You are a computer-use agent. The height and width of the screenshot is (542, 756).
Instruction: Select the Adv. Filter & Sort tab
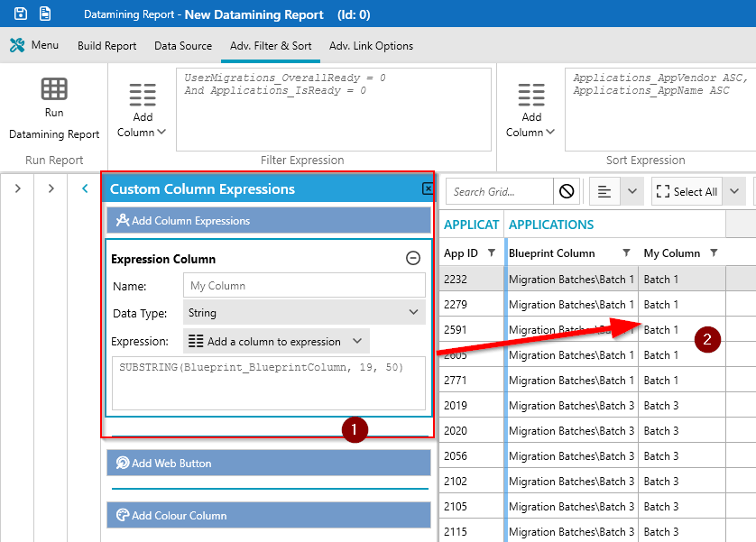271,46
